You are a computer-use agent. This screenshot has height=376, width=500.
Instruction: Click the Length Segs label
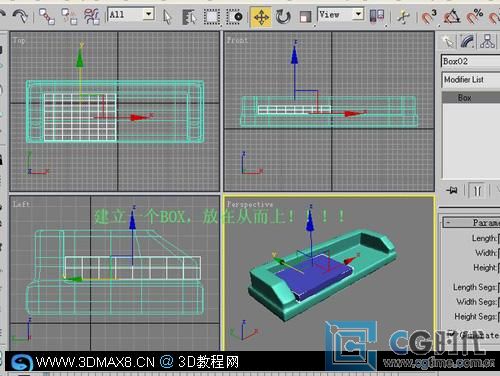(x=475, y=287)
